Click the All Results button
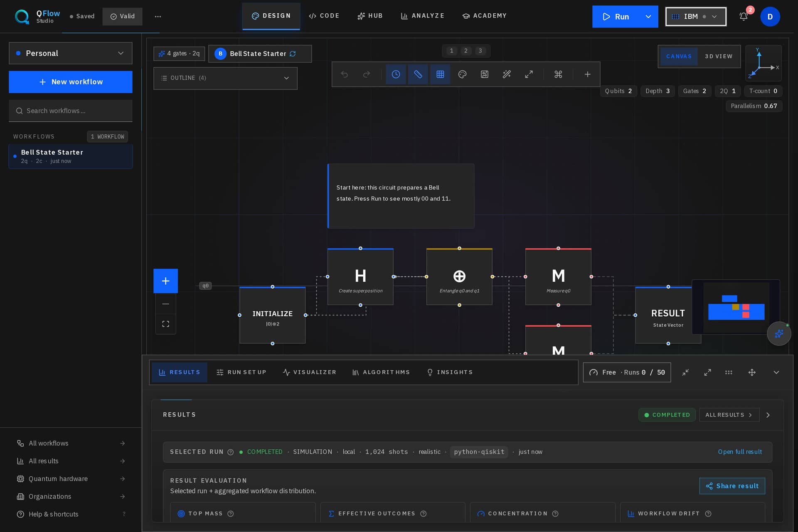The image size is (798, 532). [729, 415]
